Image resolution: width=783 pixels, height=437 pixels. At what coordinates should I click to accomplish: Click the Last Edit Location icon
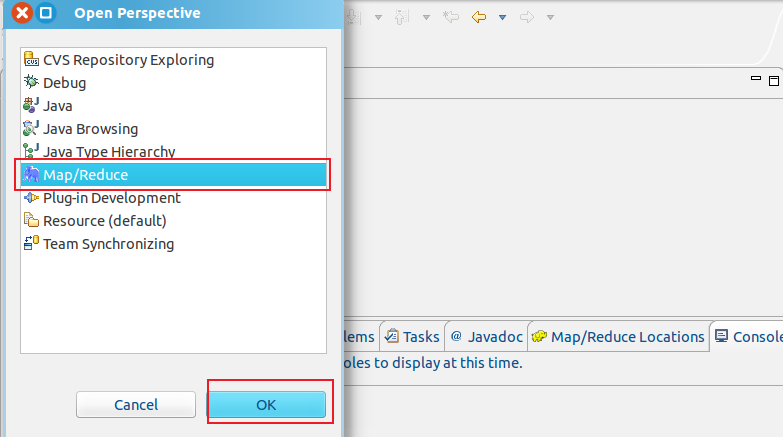(451, 17)
